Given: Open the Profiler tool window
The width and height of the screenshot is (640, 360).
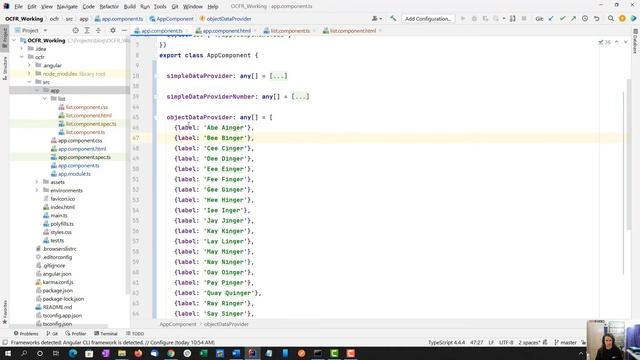Looking at the screenshot, I should [x=75, y=333].
